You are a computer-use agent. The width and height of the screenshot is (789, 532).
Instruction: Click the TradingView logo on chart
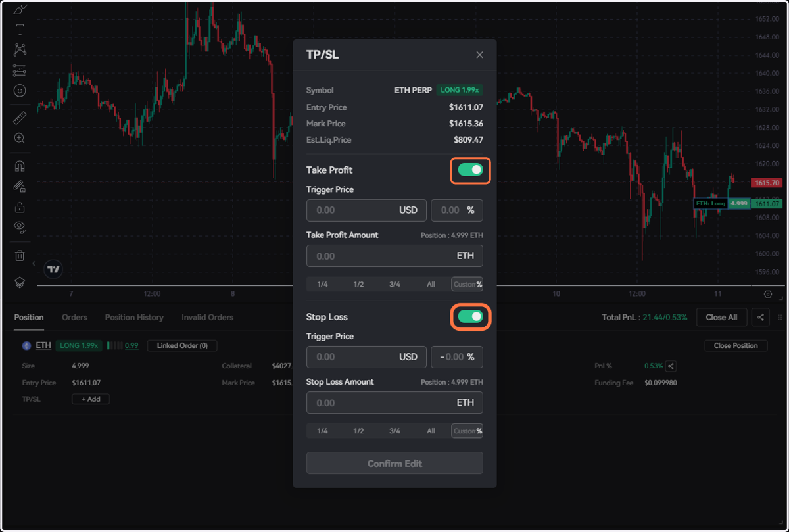53,269
